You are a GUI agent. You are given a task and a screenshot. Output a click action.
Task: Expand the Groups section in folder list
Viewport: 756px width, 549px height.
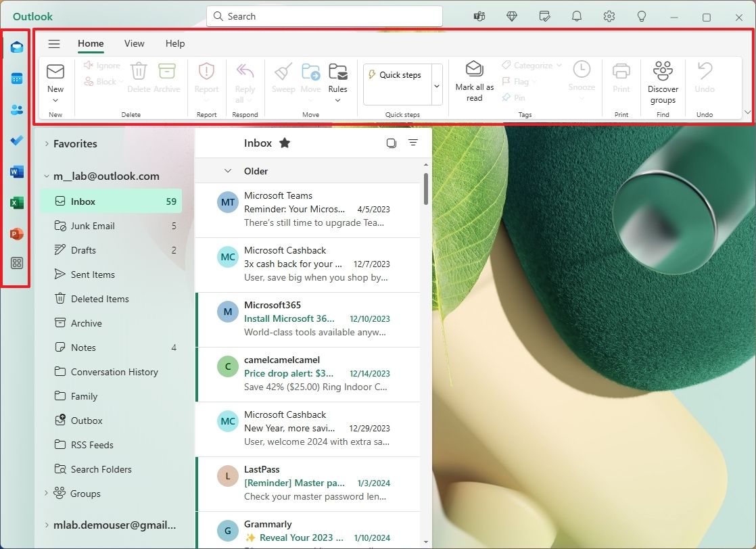point(45,494)
